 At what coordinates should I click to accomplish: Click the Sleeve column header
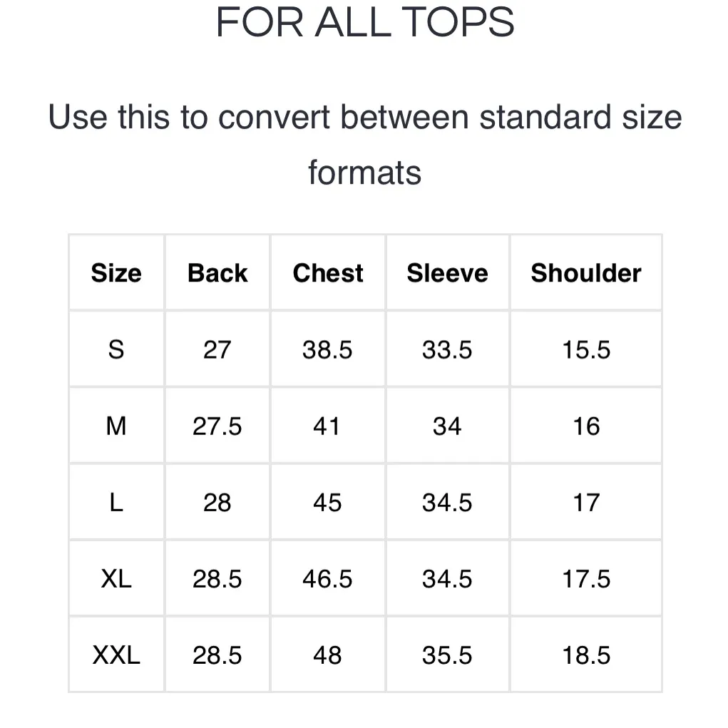click(447, 273)
